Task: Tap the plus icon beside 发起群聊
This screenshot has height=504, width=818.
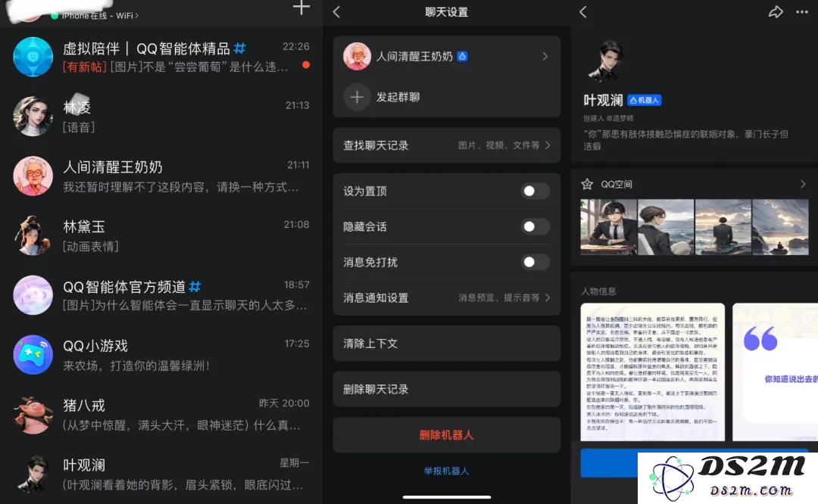Action: point(357,97)
